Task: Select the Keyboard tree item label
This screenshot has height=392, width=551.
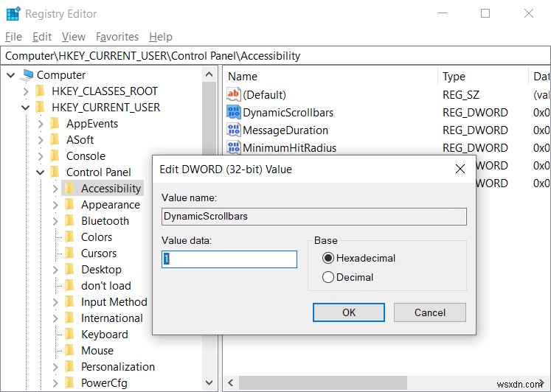Action: pos(104,334)
